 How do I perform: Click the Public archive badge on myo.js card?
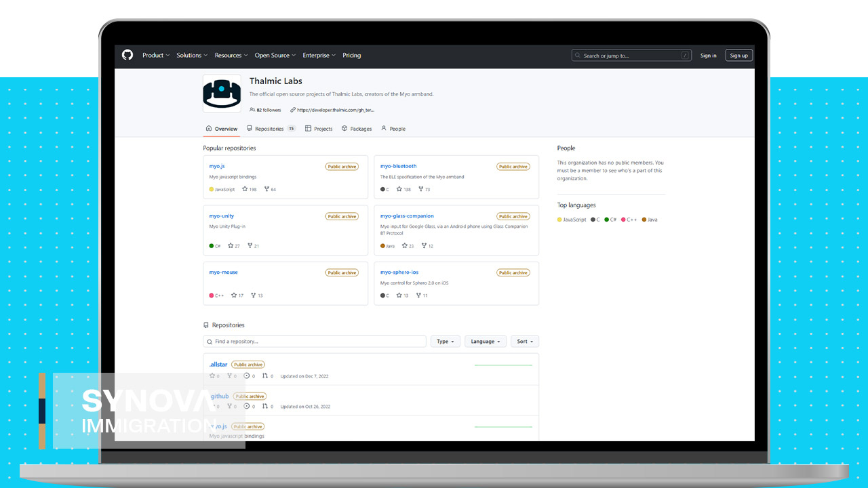(342, 167)
